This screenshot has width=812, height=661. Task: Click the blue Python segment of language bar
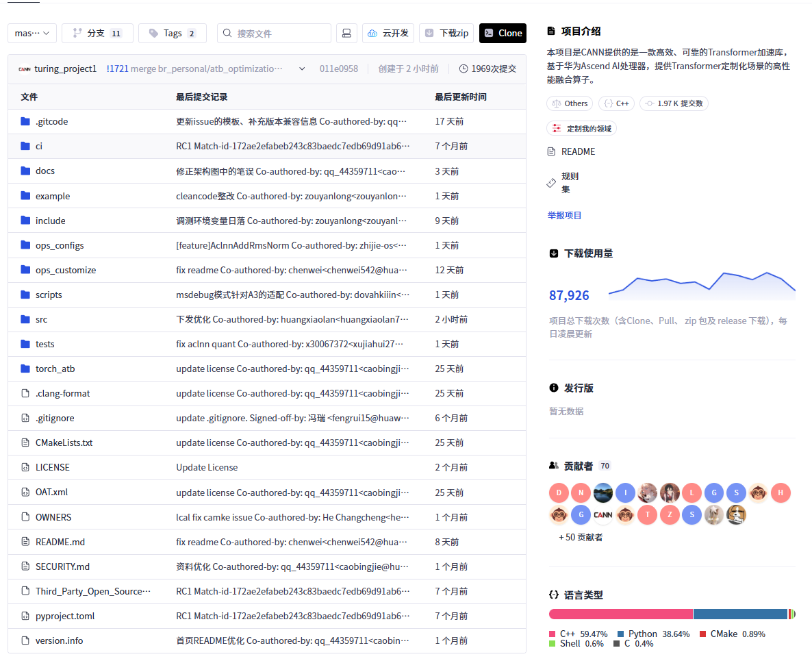tap(741, 614)
